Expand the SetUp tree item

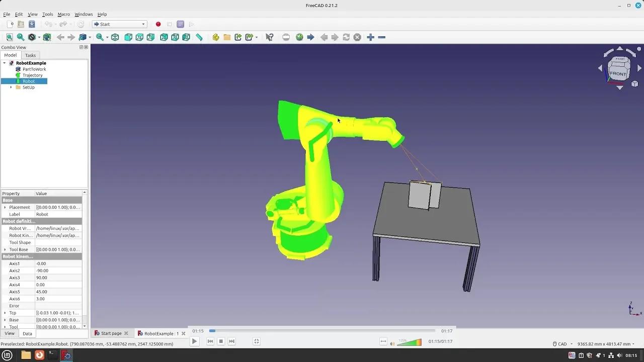coord(11,87)
